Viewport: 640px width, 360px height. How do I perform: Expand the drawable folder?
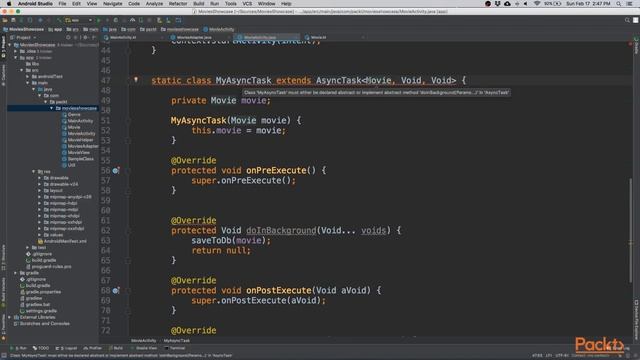click(x=40, y=178)
